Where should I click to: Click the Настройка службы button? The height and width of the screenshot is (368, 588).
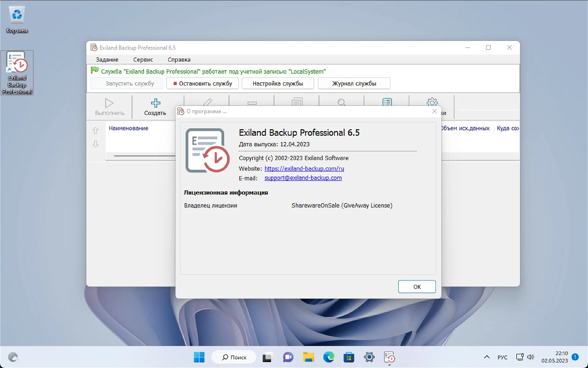(278, 84)
